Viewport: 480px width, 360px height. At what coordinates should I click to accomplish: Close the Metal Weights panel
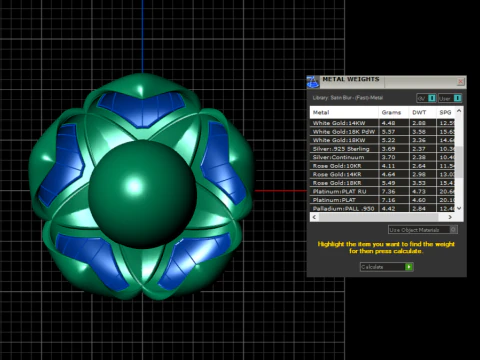click(x=461, y=81)
